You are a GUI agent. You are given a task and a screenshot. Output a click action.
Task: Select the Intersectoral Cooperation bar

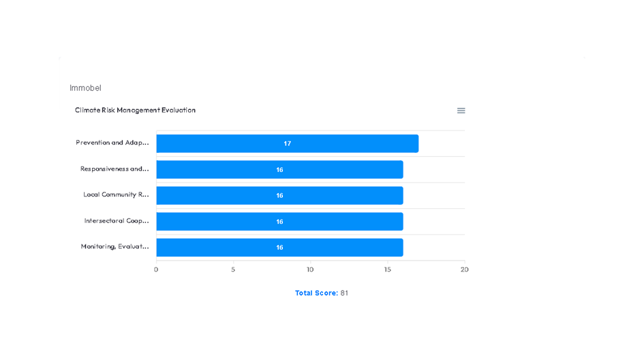[279, 222]
